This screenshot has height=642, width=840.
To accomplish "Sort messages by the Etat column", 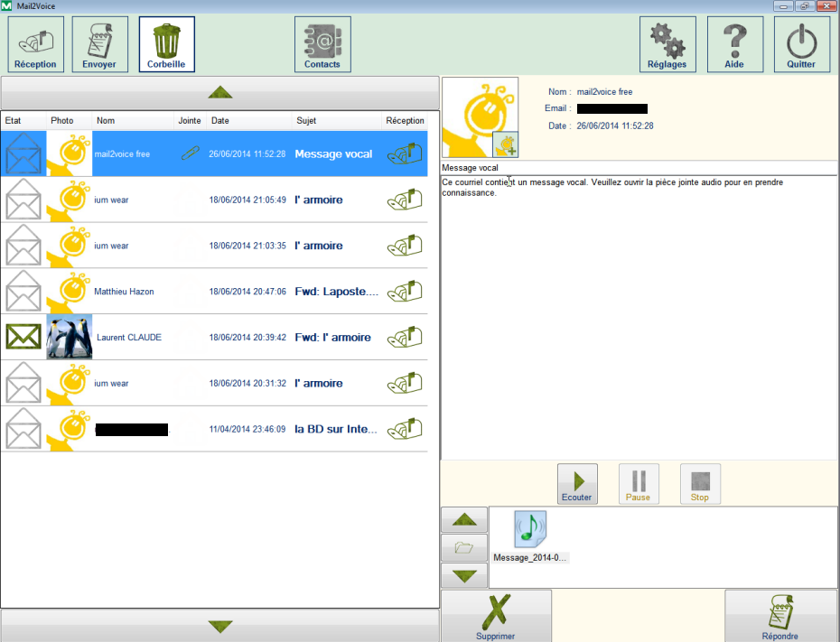I will click(x=23, y=121).
